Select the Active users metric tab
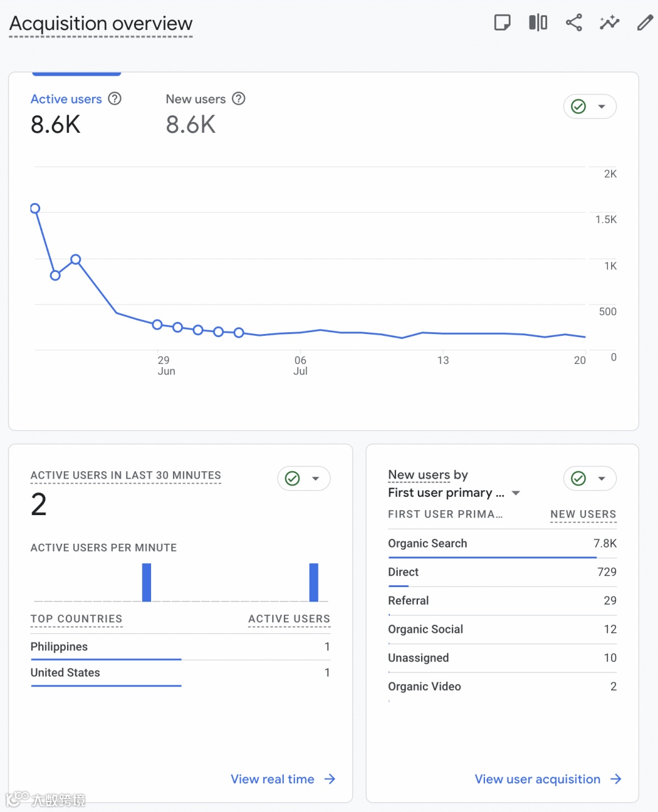The height and width of the screenshot is (812, 658). click(66, 99)
